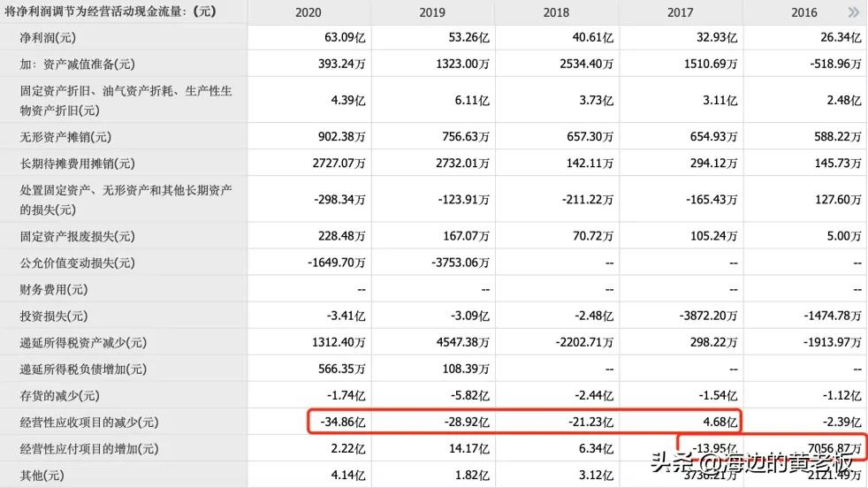
Task: Select the 2019 column header
Action: 433,12
